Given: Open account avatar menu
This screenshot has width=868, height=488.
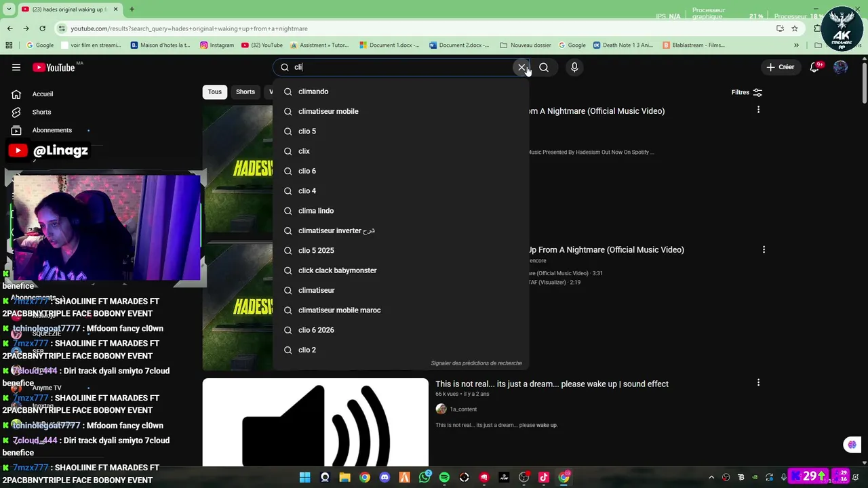Looking at the screenshot, I should (x=840, y=67).
